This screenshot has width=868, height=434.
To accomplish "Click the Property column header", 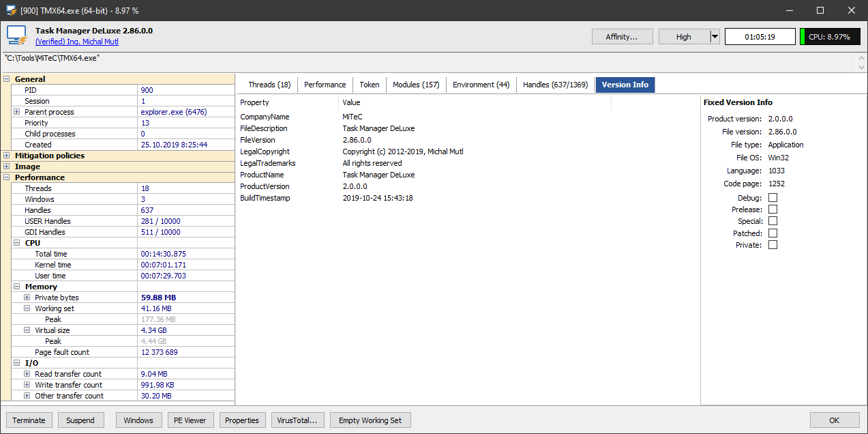I will coord(288,102).
